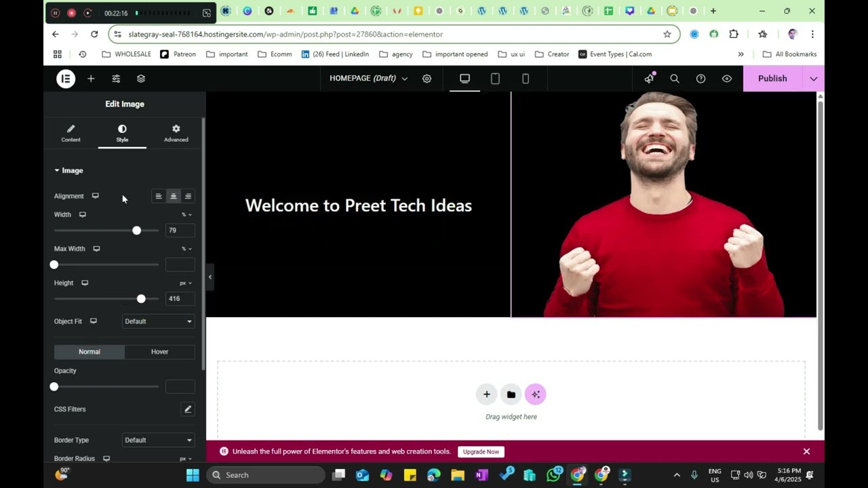Click responsive icon next to Alignment
Image resolution: width=868 pixels, height=488 pixels.
pyautogui.click(x=96, y=196)
